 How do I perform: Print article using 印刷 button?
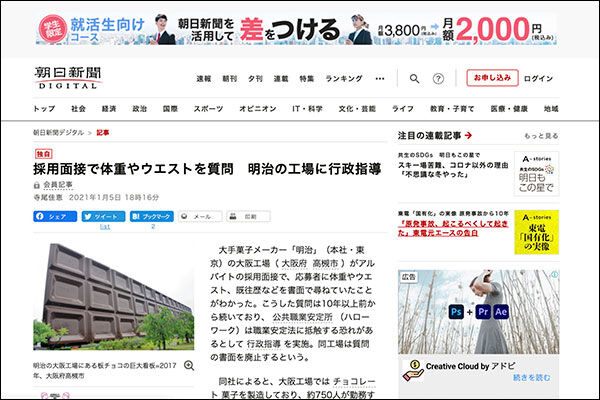(248, 217)
